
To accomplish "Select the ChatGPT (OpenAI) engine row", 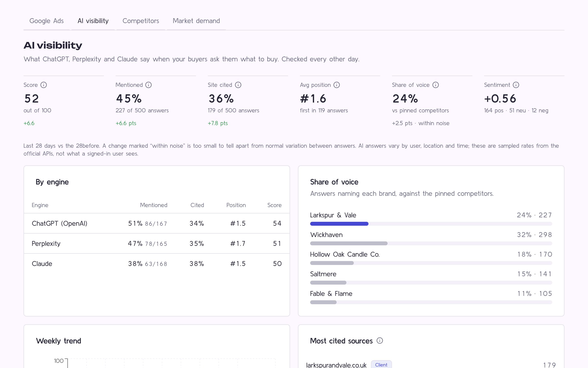I will click(157, 223).
